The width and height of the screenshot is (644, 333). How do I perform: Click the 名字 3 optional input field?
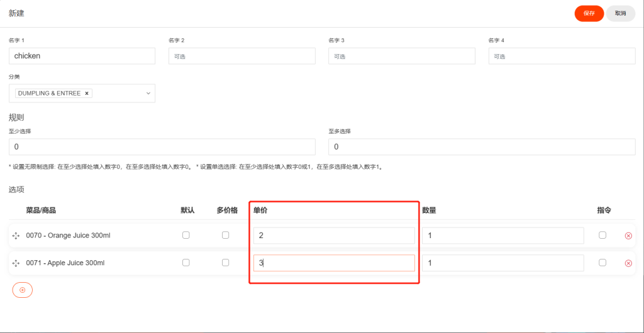(x=402, y=56)
